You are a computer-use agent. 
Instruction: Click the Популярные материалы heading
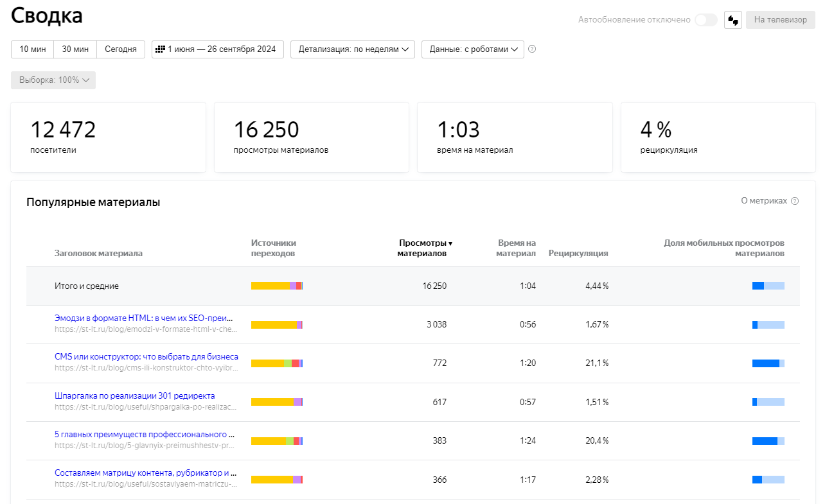tap(93, 202)
